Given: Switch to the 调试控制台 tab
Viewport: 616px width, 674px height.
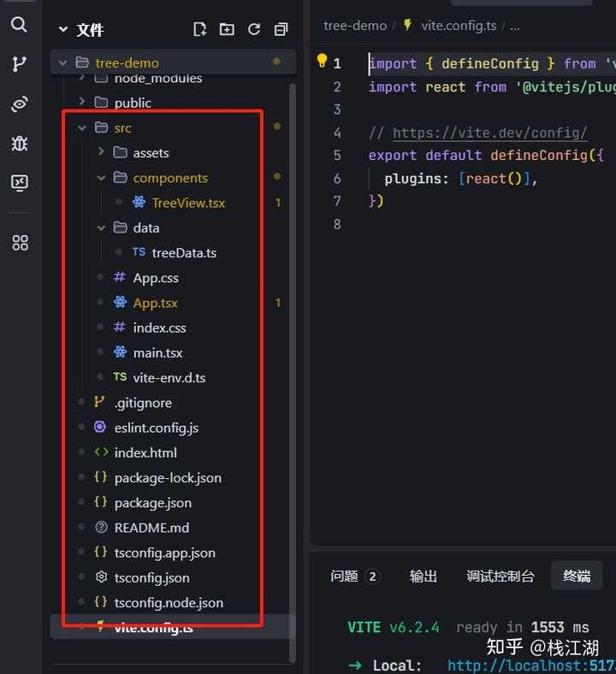Looking at the screenshot, I should [500, 576].
